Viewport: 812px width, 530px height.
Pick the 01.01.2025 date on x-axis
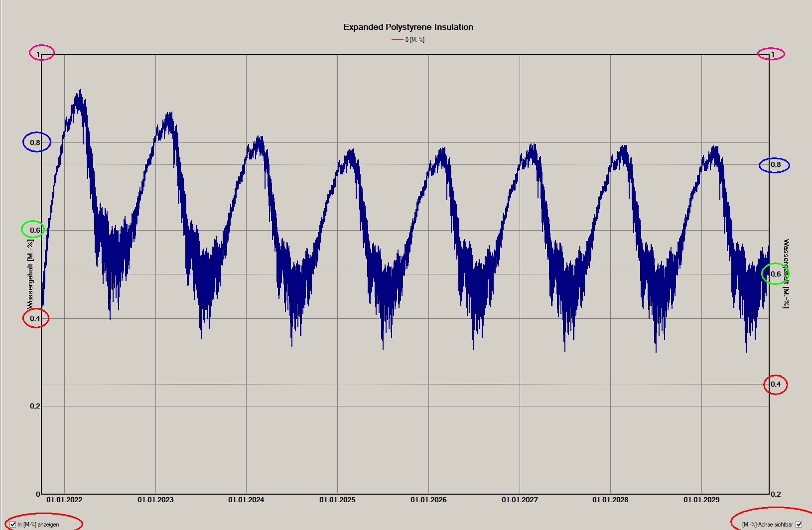[x=337, y=500]
